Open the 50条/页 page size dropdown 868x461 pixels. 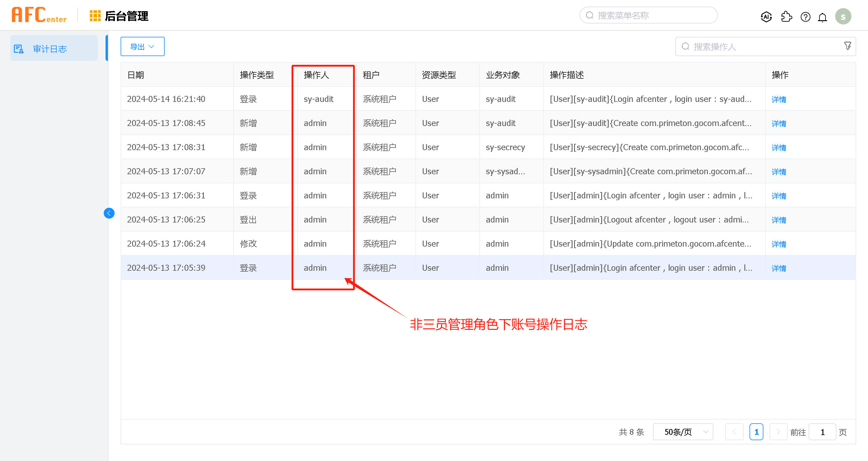click(683, 432)
